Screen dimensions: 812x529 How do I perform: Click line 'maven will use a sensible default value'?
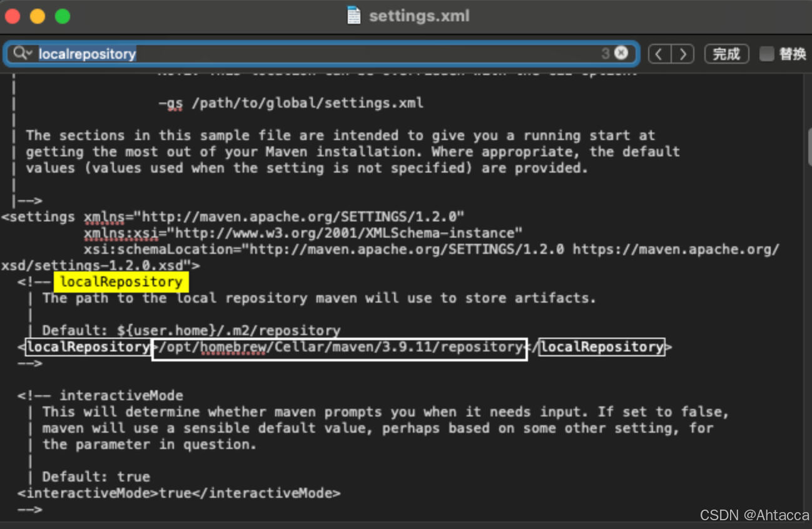click(378, 428)
